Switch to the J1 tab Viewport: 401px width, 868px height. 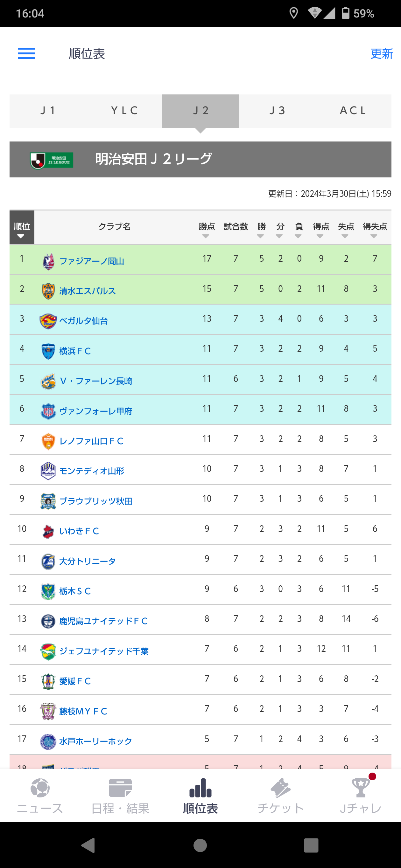(48, 111)
